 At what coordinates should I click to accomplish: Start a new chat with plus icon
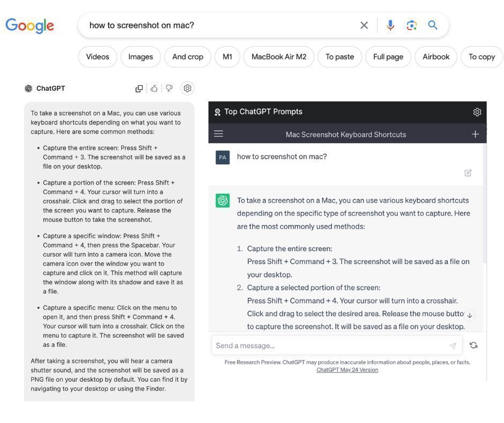(475, 134)
